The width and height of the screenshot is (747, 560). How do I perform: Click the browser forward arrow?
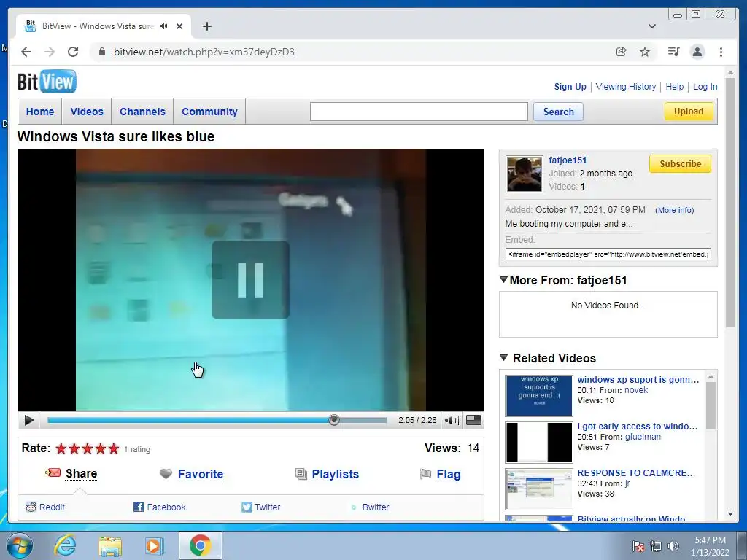tap(50, 52)
